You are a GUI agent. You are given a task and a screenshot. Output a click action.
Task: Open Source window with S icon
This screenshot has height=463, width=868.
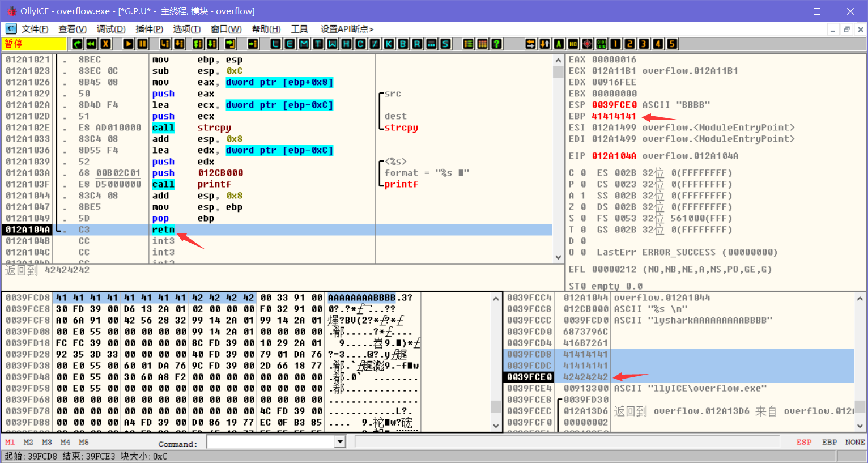click(x=446, y=44)
